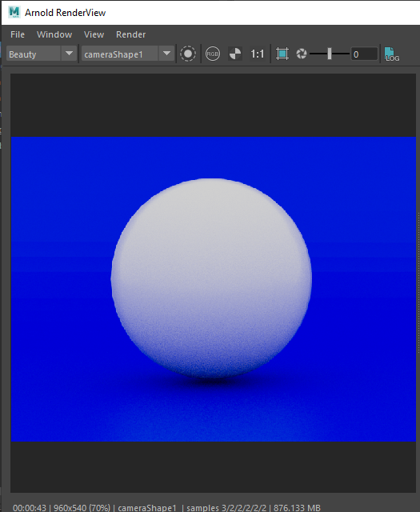Image resolution: width=420 pixels, height=512 pixels.
Task: Set zoom to 1:1 actual size
Action: click(x=257, y=54)
